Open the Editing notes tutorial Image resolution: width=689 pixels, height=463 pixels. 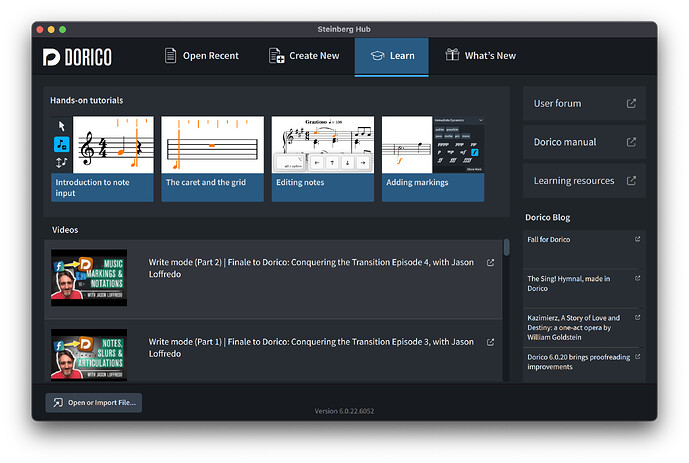(323, 159)
